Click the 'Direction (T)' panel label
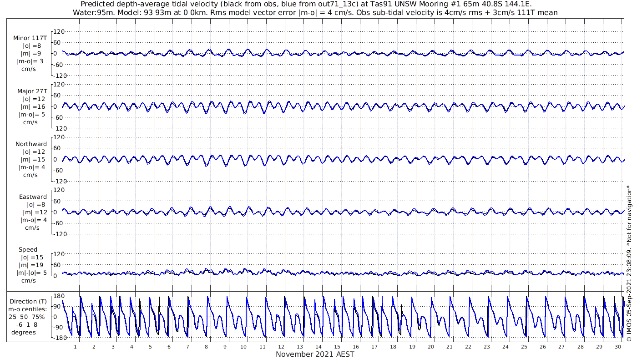The height and width of the screenshot is (364, 637). [x=28, y=301]
